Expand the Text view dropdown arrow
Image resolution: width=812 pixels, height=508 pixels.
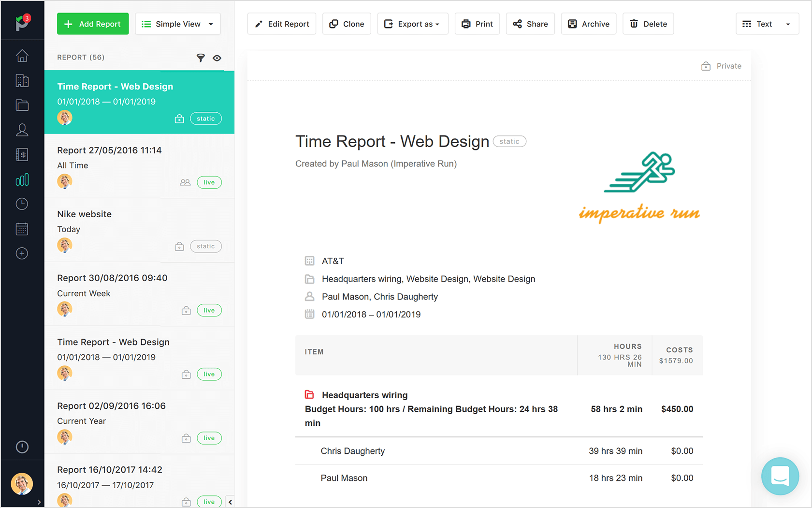(788, 23)
